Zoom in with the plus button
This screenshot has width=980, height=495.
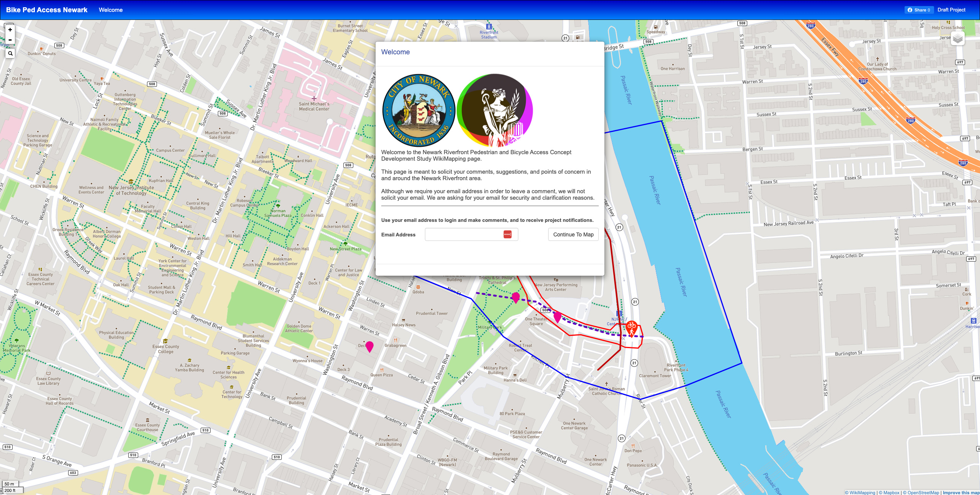pos(10,30)
